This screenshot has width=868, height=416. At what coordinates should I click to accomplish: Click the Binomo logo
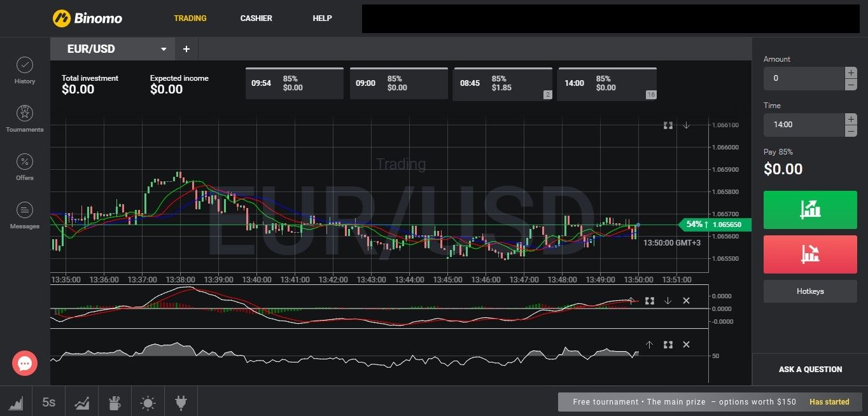coord(87,18)
